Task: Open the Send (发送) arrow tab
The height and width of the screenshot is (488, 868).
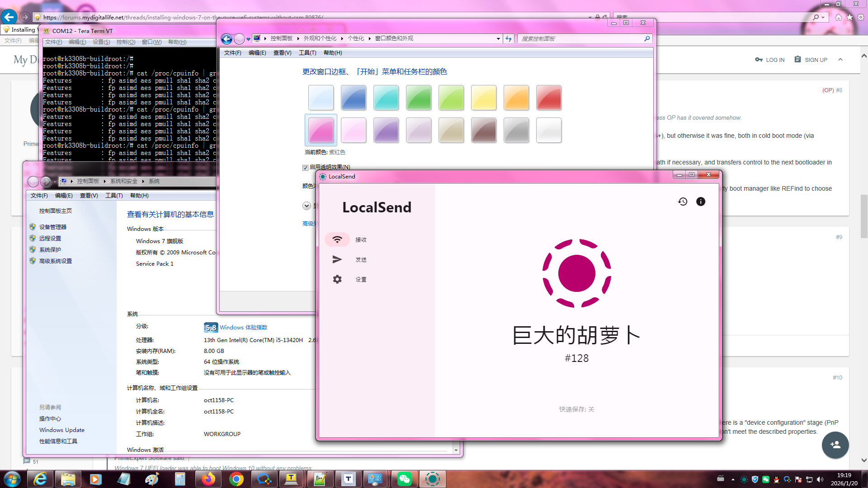Action: coord(337,259)
